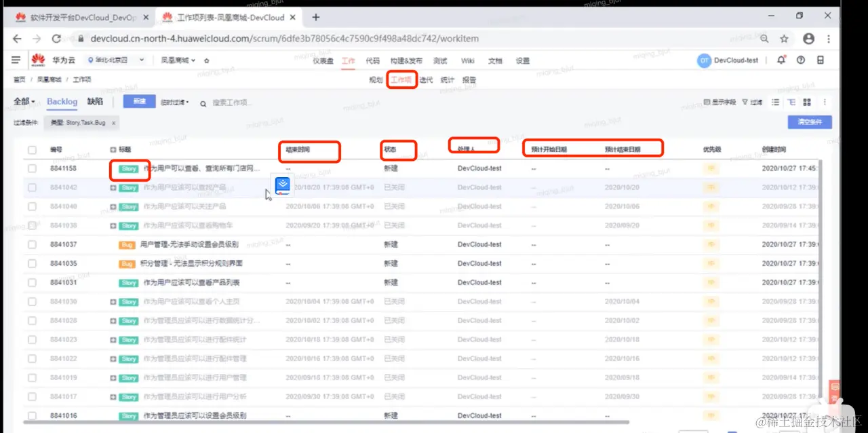Click priority badge of item 8841037
Viewport: 868px width, 433px height.
pyautogui.click(x=711, y=244)
